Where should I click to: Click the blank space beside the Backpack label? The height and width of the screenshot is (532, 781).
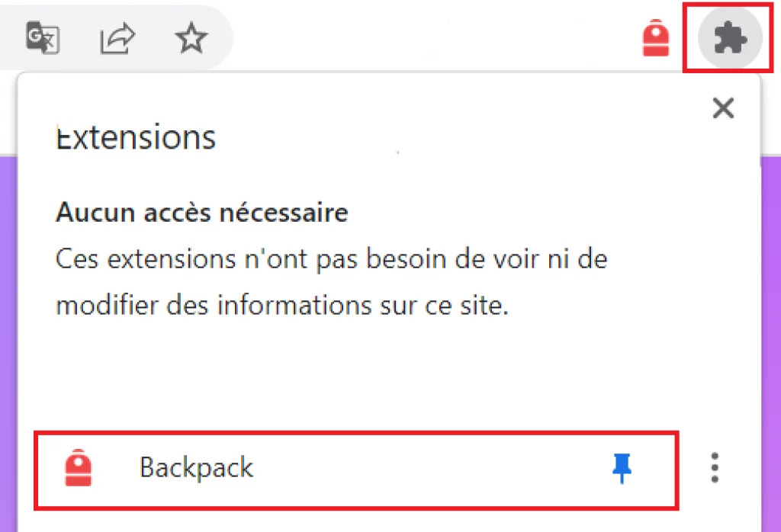tap(427, 468)
